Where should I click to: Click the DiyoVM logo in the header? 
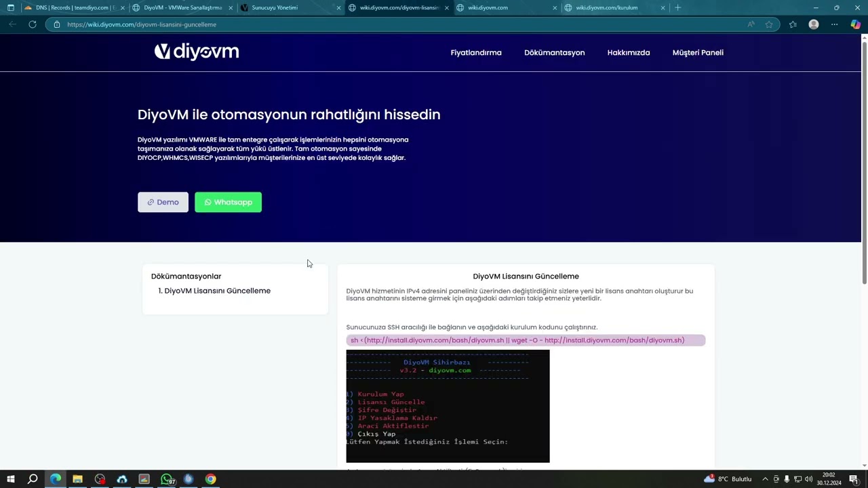tap(197, 52)
